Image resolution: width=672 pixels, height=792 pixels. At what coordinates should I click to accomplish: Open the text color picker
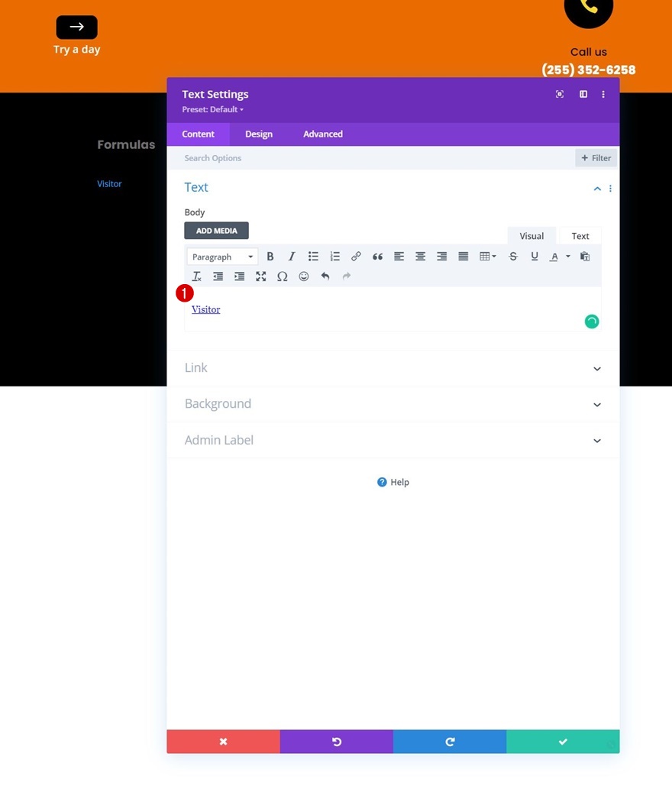coord(554,257)
